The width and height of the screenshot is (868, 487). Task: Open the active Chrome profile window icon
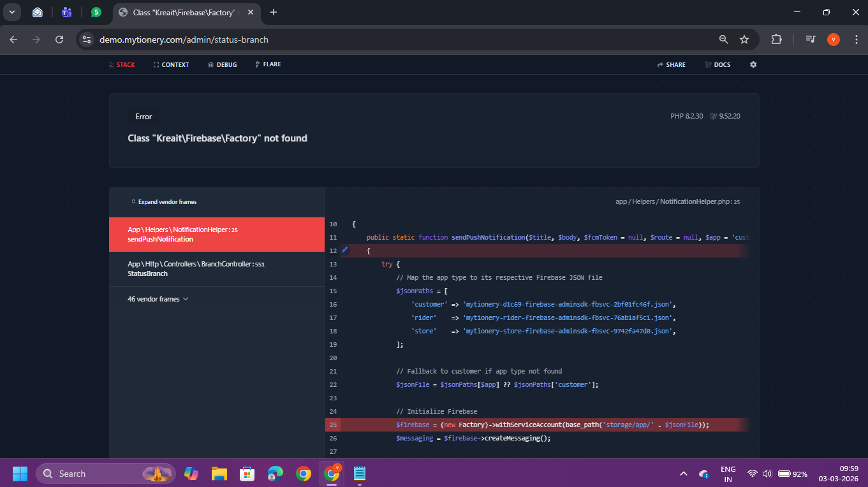[332, 474]
